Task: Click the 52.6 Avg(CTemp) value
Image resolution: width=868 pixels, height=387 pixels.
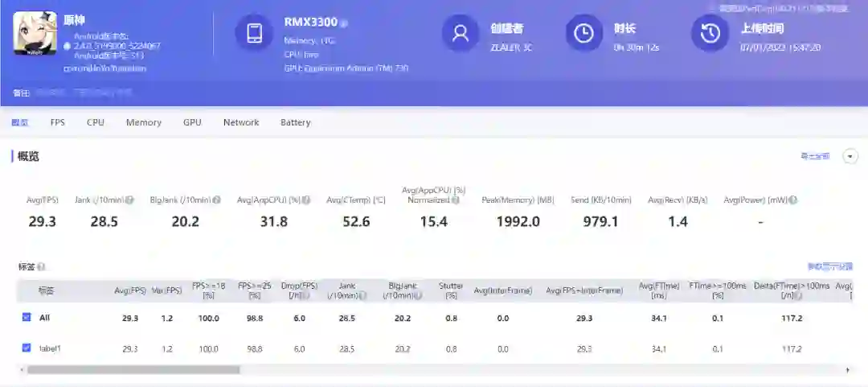Action: coord(356,222)
